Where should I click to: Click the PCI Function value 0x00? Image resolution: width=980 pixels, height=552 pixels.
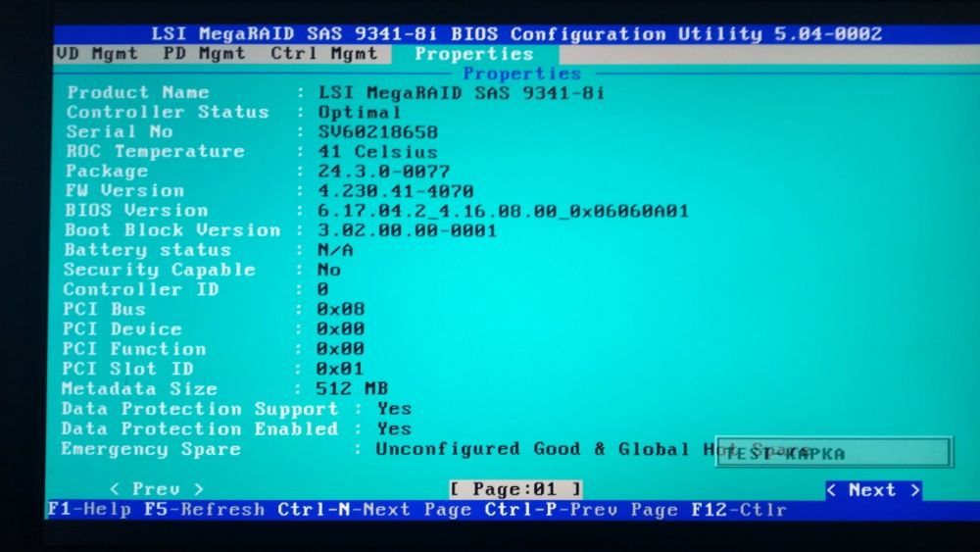coord(341,349)
